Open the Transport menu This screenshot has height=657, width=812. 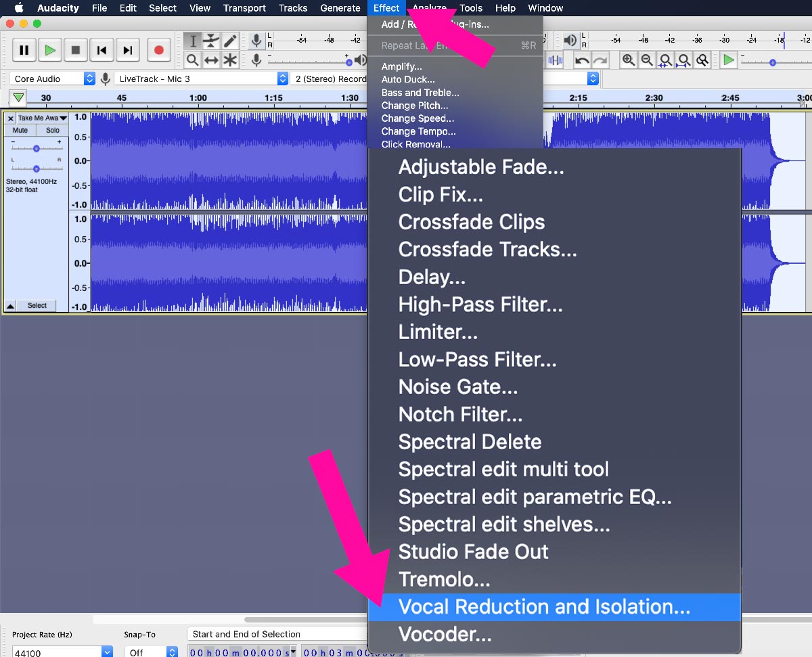click(x=244, y=8)
